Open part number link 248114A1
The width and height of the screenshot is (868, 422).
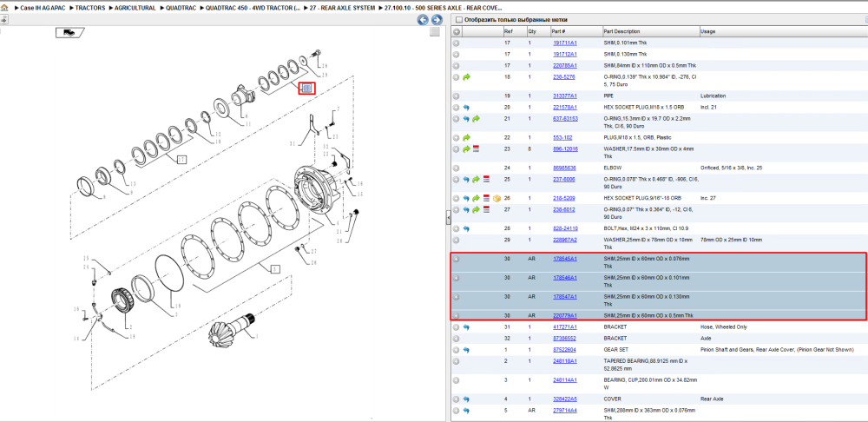tap(565, 380)
